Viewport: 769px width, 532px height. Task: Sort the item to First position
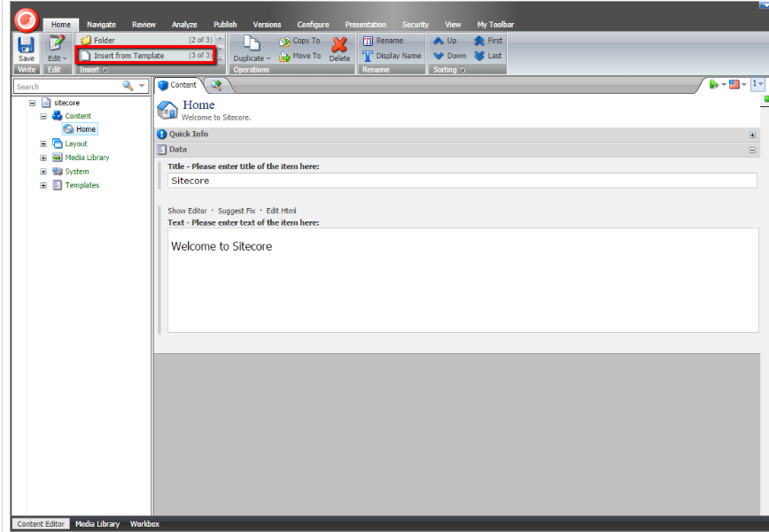(x=488, y=41)
